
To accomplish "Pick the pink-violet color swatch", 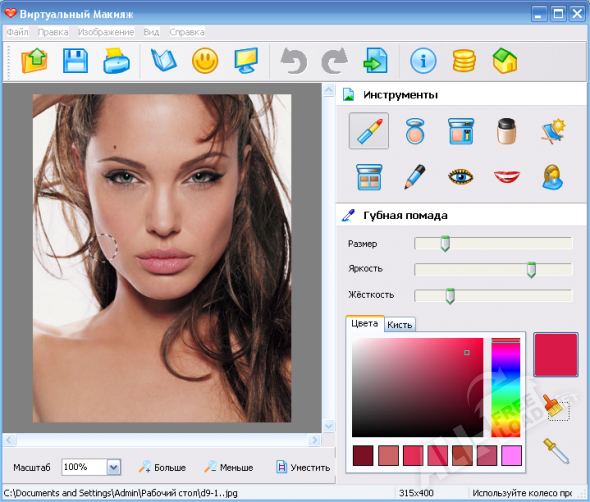I will coord(511,455).
